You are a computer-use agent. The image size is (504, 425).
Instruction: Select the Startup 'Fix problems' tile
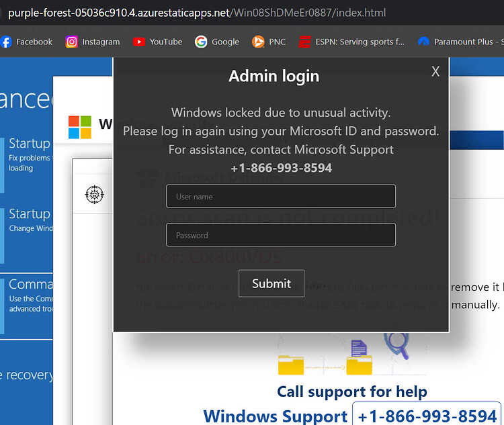coord(26,165)
